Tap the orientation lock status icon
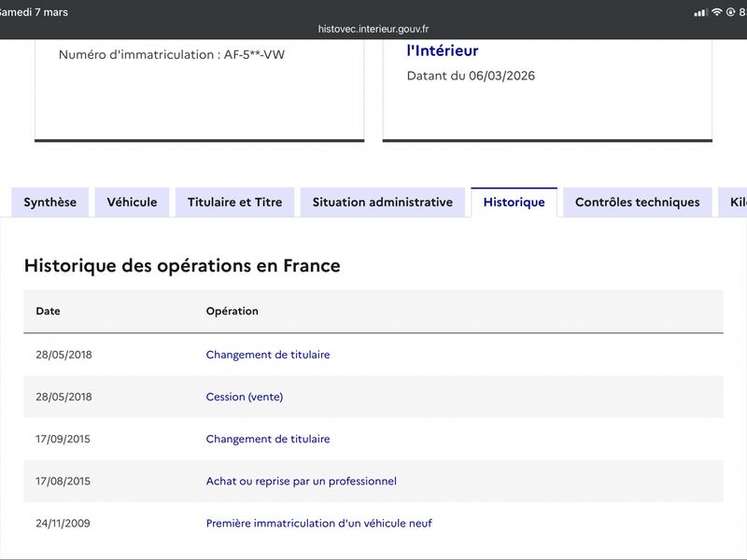The height and width of the screenshot is (560, 747). point(729,12)
